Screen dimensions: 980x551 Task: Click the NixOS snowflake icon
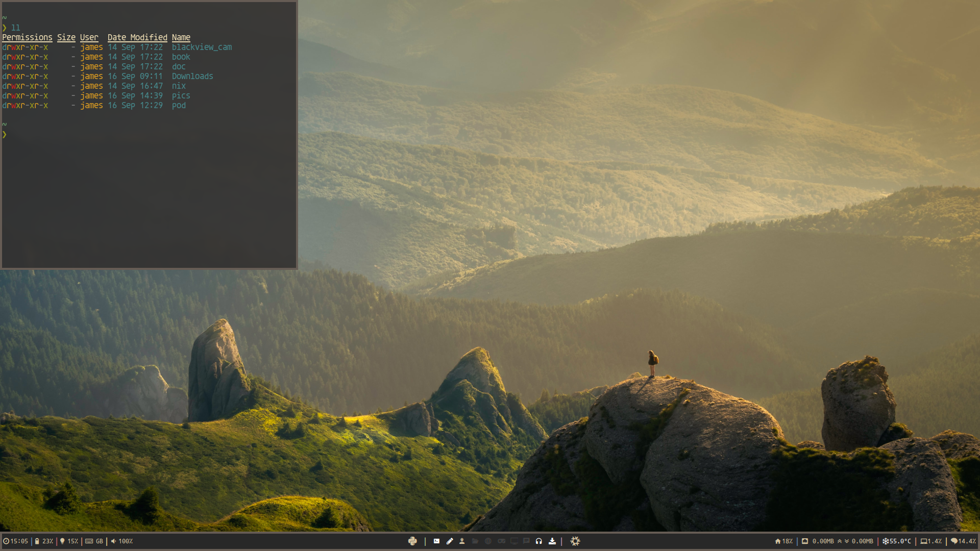[x=575, y=541]
